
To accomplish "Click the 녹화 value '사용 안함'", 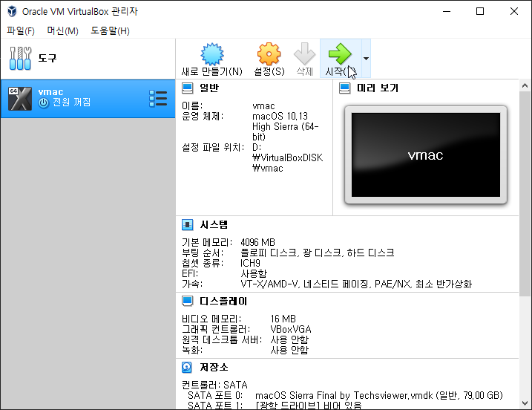I will (x=289, y=350).
